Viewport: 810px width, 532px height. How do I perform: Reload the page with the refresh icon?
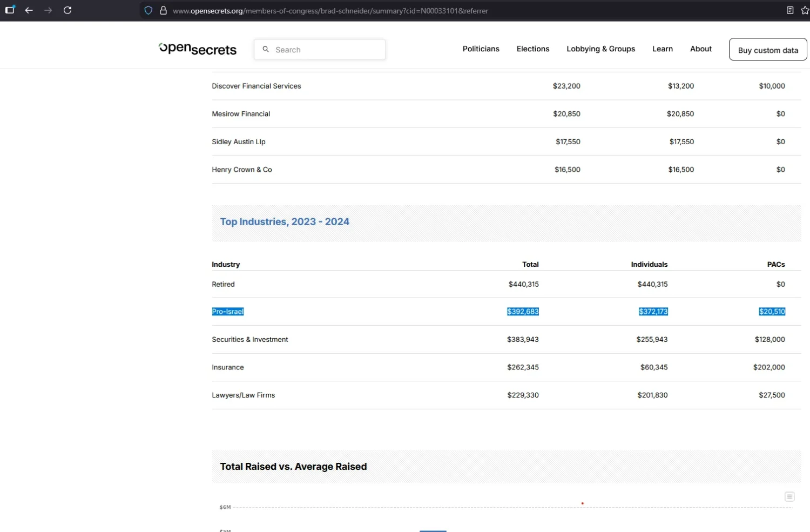[x=67, y=10]
